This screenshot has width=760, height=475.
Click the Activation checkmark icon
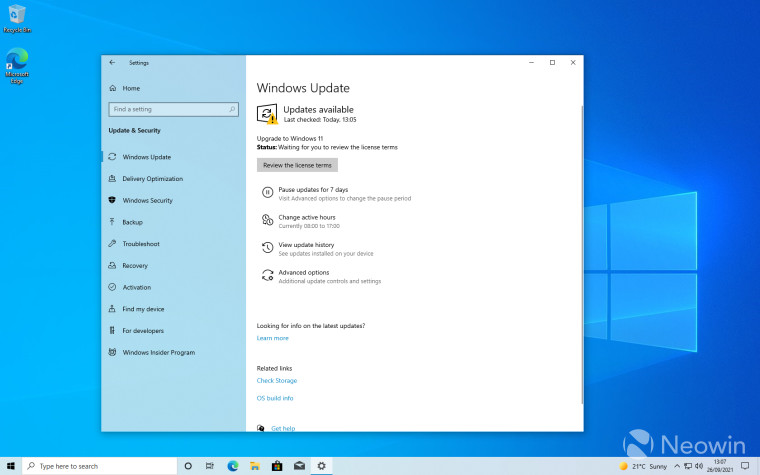tap(112, 287)
